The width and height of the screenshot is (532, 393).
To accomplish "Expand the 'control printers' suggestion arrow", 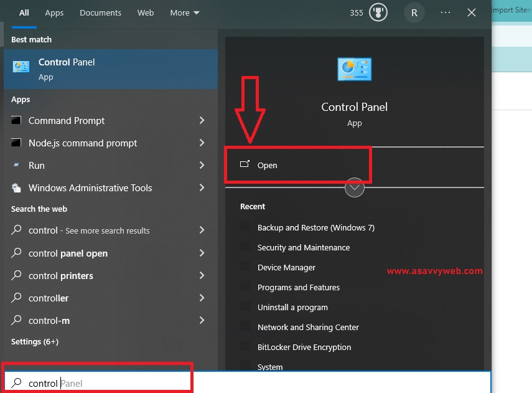I will (x=202, y=275).
